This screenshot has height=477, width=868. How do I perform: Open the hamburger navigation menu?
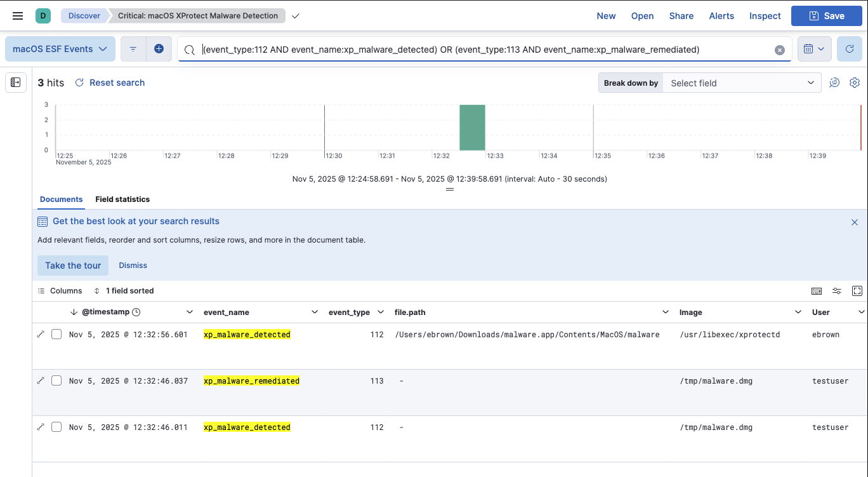coord(18,16)
